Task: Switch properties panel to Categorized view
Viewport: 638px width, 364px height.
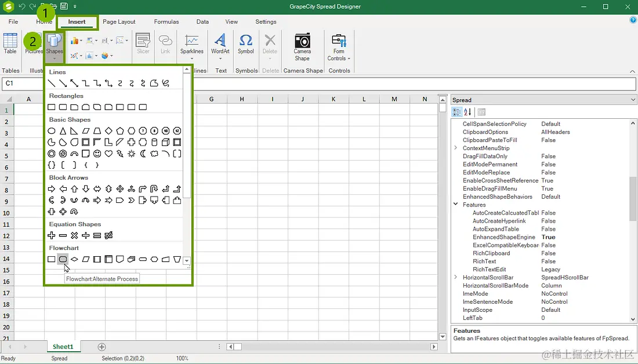Action: [457, 112]
